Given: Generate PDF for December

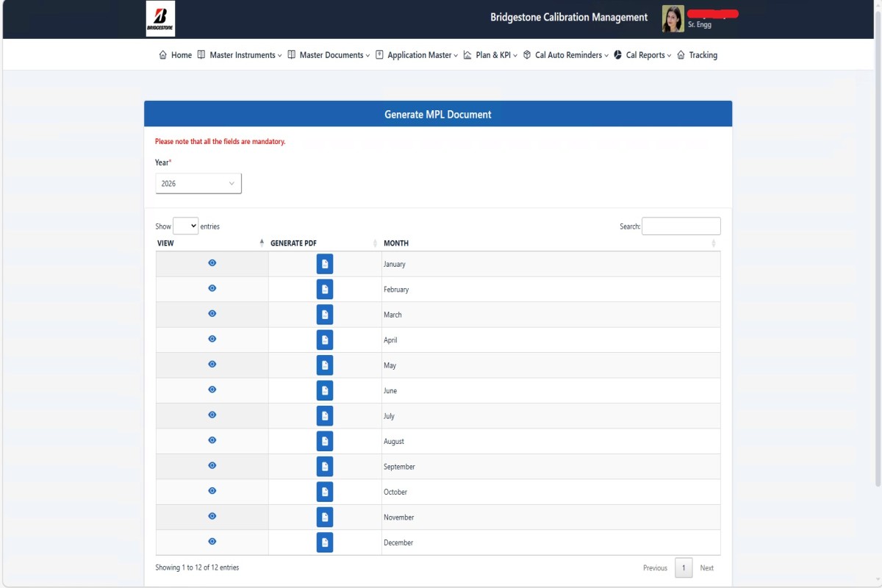Looking at the screenshot, I should 325,542.
